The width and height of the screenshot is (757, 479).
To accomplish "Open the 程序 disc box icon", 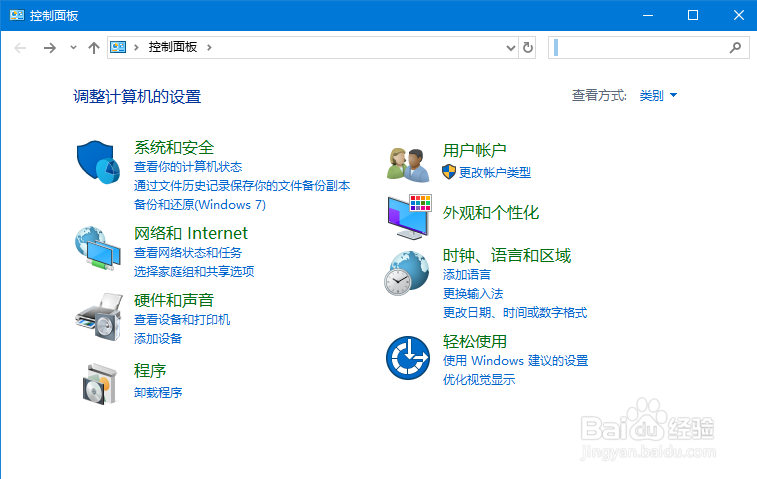I will (100, 384).
